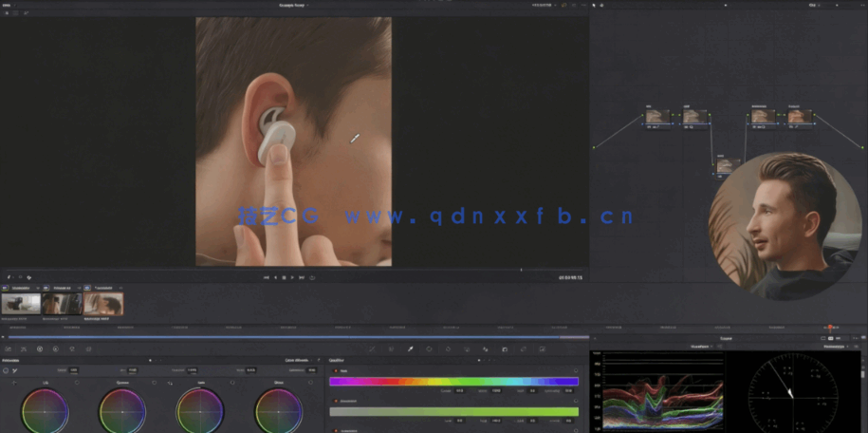This screenshot has height=433, width=868.
Task: Open the Motion Effects palette icon
Action: [88, 349]
